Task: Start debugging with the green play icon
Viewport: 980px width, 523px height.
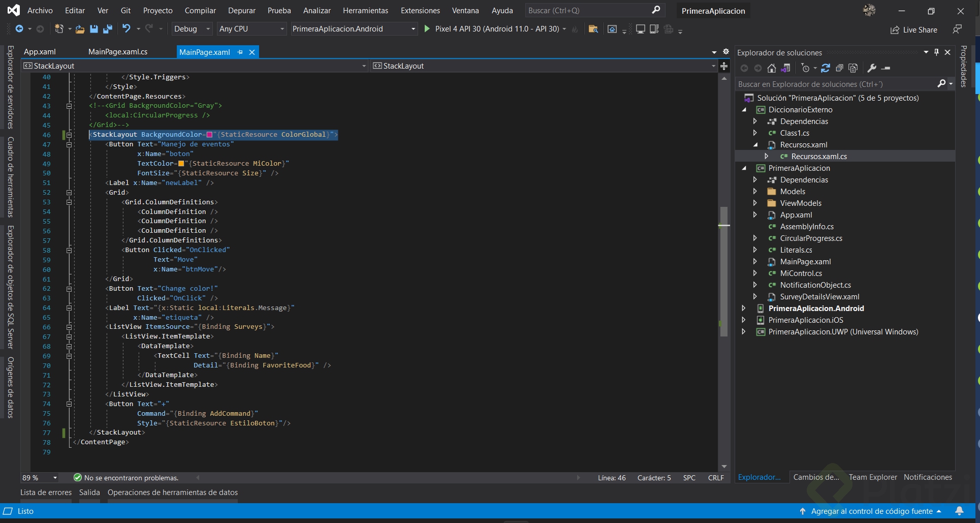Action: pos(427,29)
